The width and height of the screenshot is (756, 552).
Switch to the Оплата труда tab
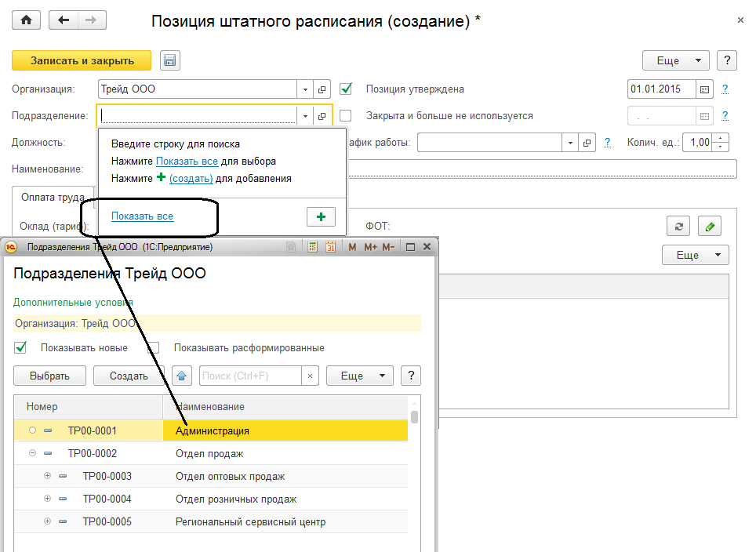point(53,197)
